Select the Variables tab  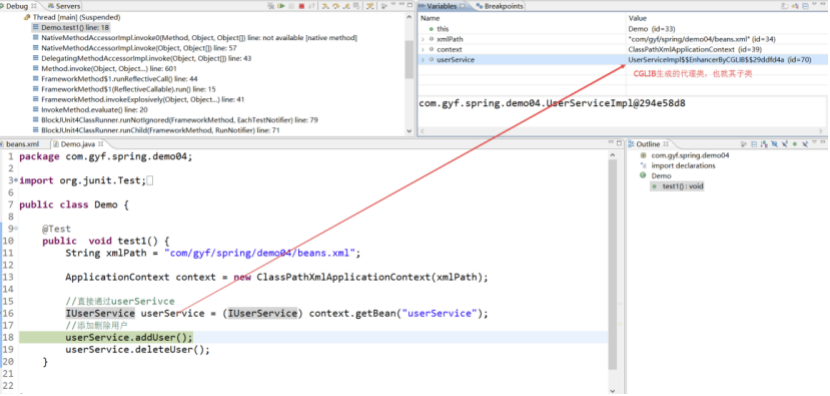click(443, 6)
